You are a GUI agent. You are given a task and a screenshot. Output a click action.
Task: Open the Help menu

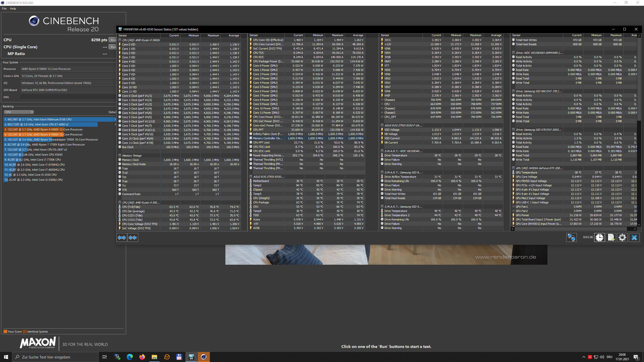coord(13,9)
